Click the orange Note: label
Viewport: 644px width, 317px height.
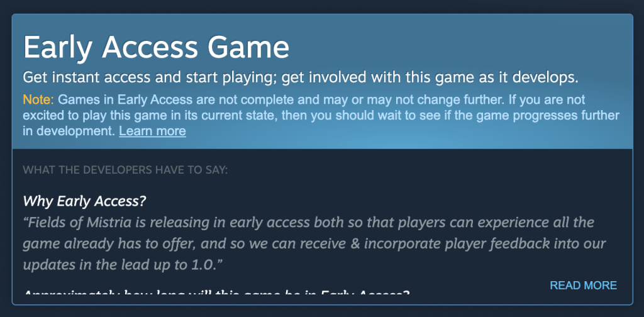coord(38,99)
